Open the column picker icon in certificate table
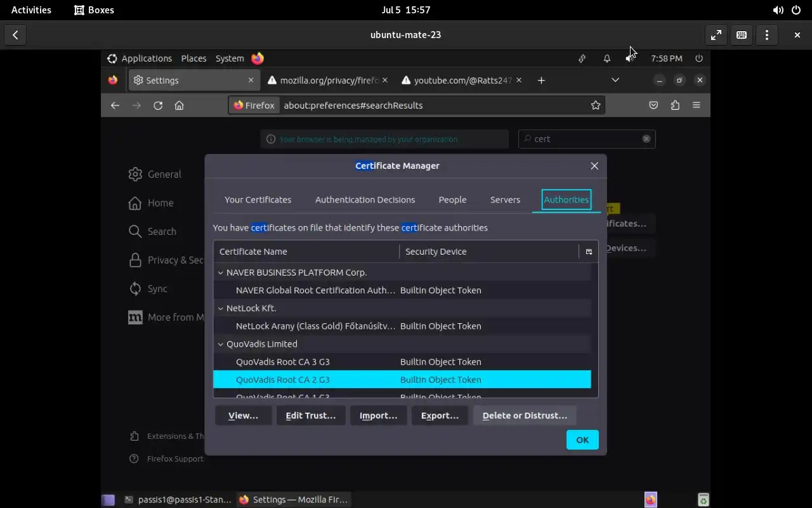 coord(589,252)
